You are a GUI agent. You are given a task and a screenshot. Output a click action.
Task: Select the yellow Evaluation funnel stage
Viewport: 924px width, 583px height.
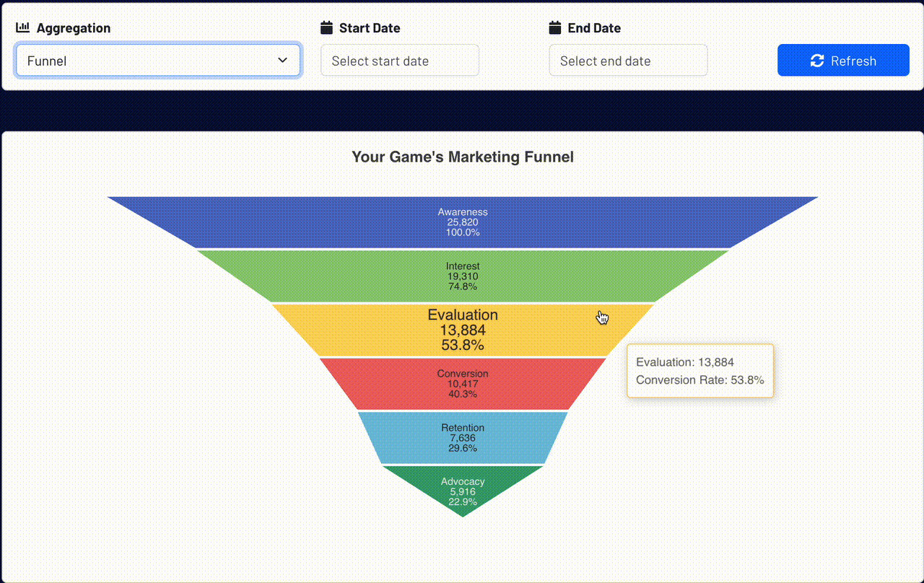pyautogui.click(x=462, y=328)
